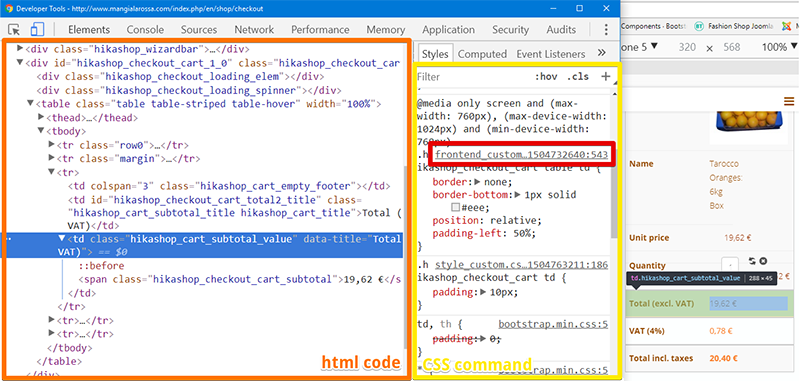Click the BT Fashion Shop favicon
Screen dimensions: 800x381
point(699,26)
